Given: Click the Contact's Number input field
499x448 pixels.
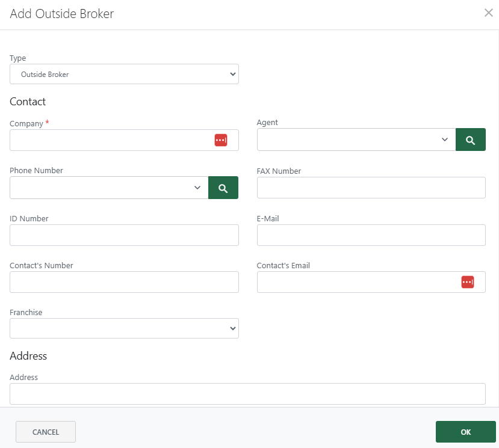Looking at the screenshot, I should point(124,281).
